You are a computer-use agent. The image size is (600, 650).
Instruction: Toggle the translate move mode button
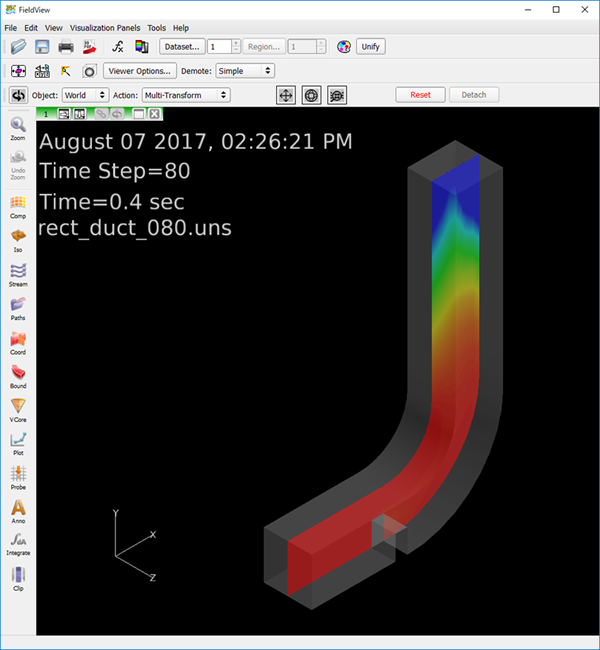[x=285, y=95]
